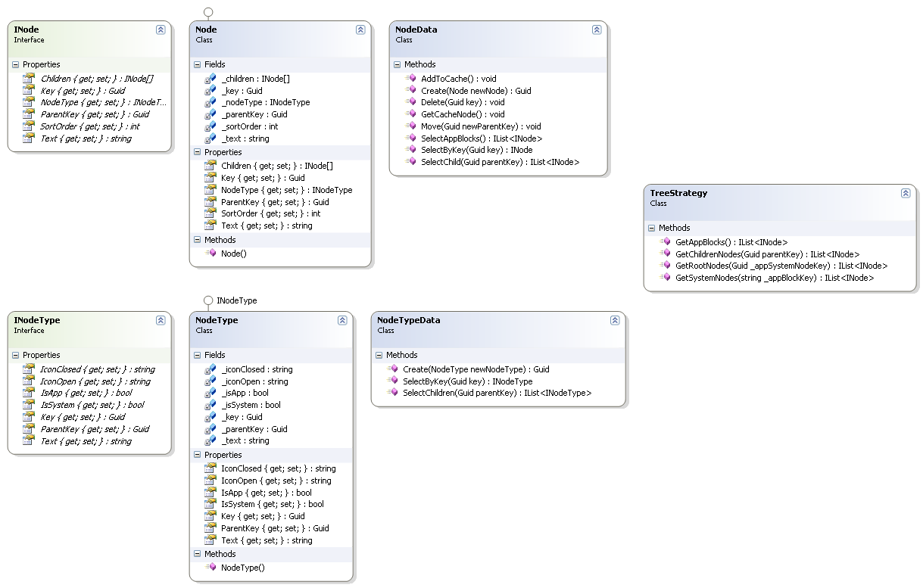Collapse Properties section in INodeType interface
The height and width of the screenshot is (588, 923).
[x=16, y=355]
